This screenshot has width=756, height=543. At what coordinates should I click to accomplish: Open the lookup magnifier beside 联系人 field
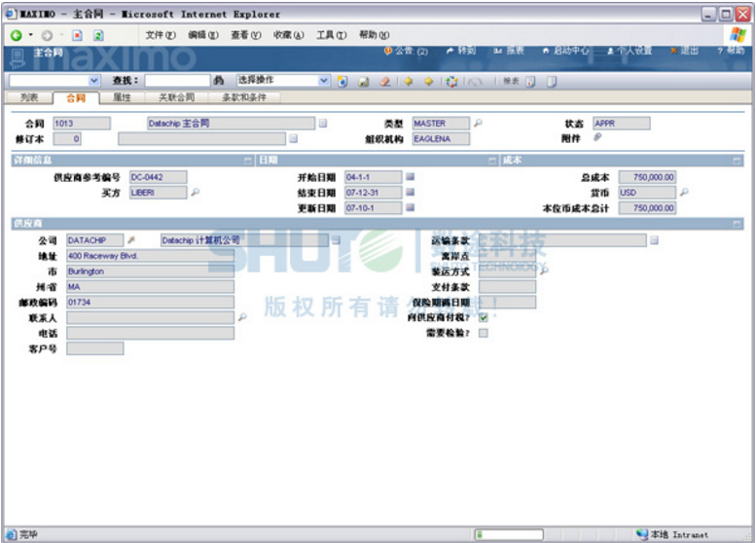[x=242, y=317]
